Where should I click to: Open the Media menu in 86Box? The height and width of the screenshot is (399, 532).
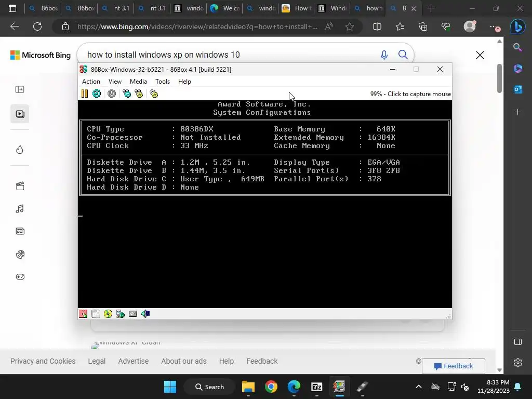[138, 82]
